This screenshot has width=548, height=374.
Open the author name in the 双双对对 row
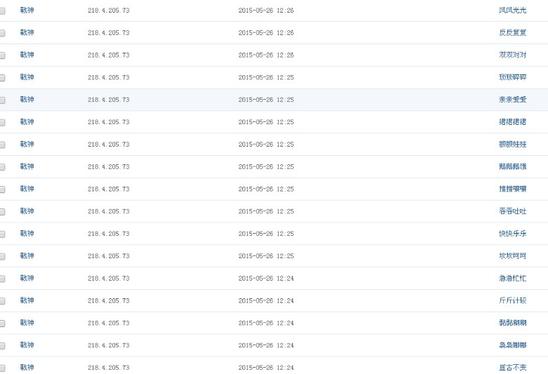pyautogui.click(x=27, y=55)
